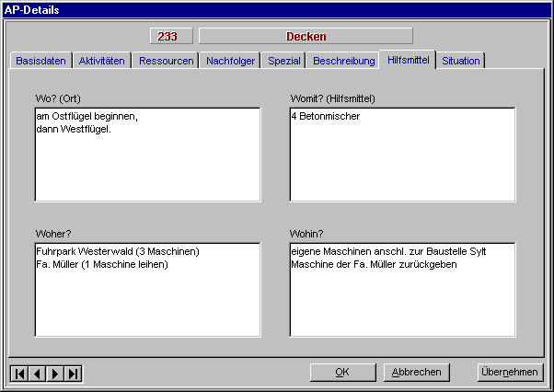
Task: Select the Hilfsmittel tab
Action: pyautogui.click(x=408, y=60)
